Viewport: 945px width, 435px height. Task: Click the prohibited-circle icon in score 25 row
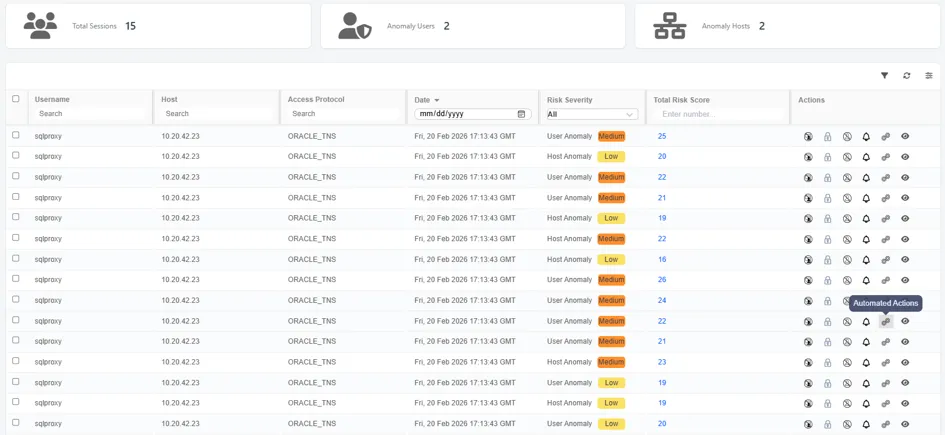click(x=847, y=137)
